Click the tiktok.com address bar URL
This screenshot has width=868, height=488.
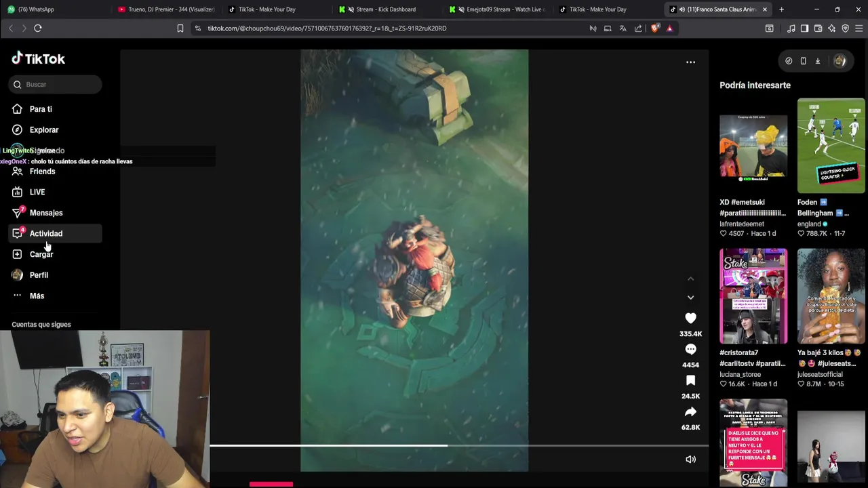pyautogui.click(x=327, y=28)
